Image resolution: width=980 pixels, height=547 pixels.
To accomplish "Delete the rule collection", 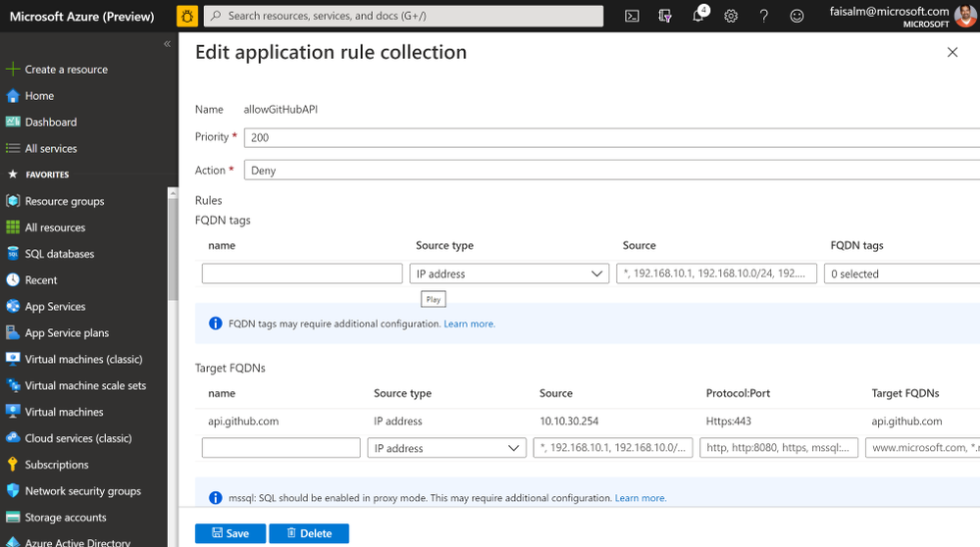I will (x=309, y=533).
